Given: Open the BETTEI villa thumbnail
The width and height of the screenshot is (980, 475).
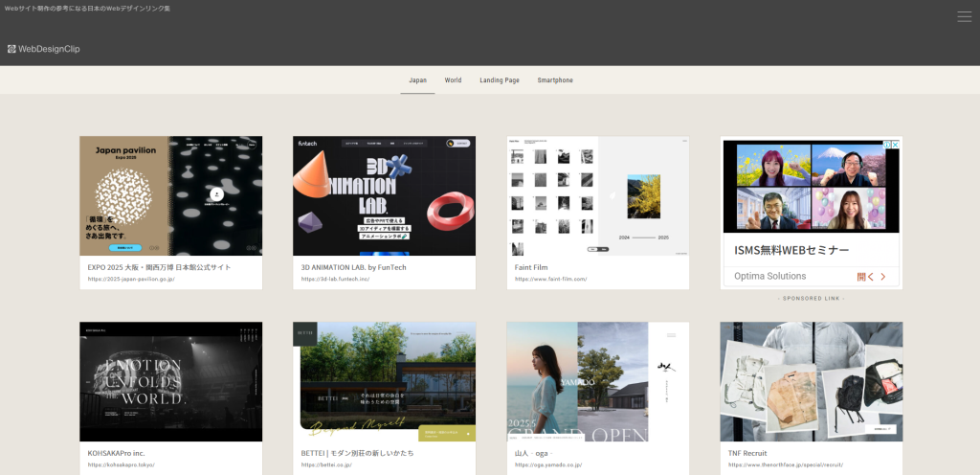Looking at the screenshot, I should (x=384, y=381).
